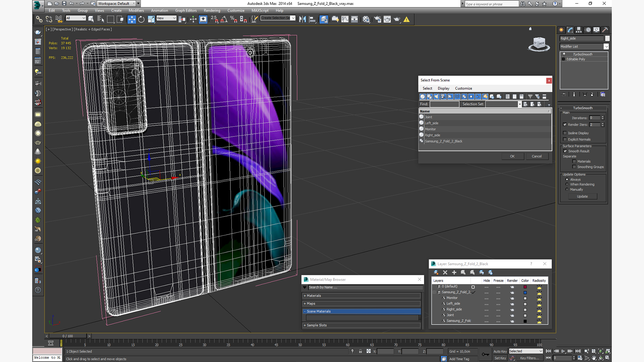Select the Always update option
Image resolution: width=644 pixels, height=362 pixels.
(567, 180)
